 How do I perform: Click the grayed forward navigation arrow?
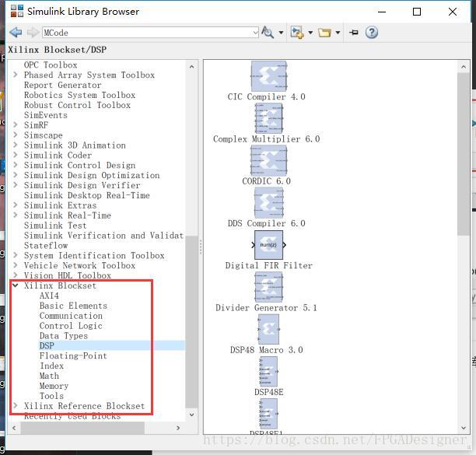coord(33,32)
